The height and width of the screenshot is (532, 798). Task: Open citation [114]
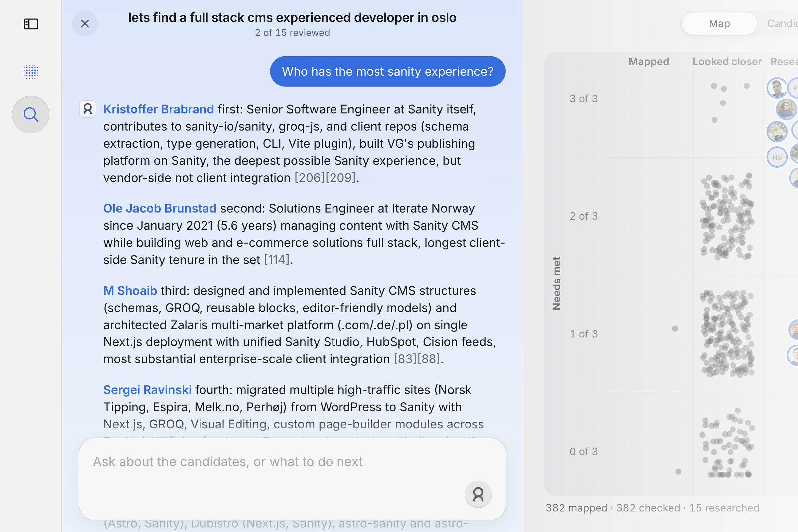click(277, 260)
